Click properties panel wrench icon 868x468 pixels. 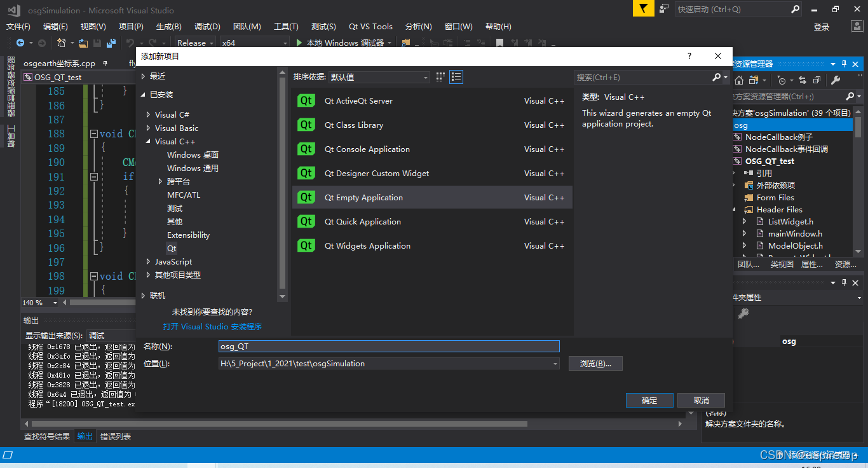(x=743, y=313)
